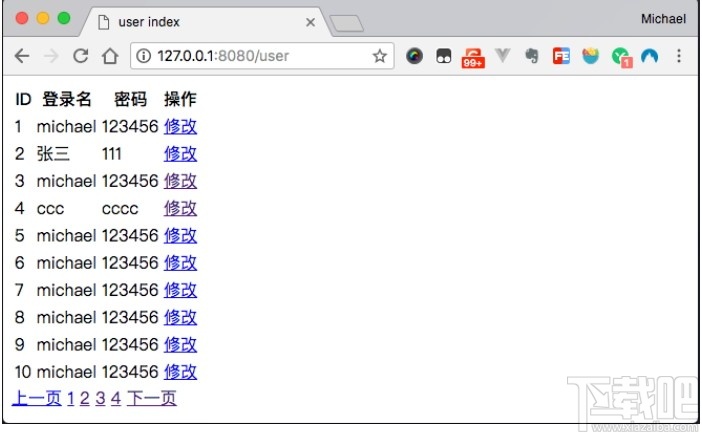Click 修改 link for row ID 3
Screen dimensions: 702x432
click(180, 181)
